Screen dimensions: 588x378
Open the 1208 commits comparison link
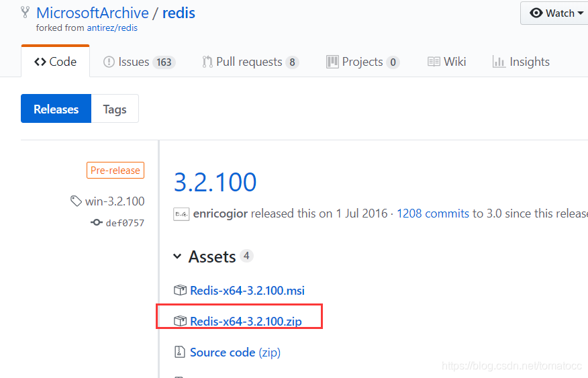pos(433,214)
